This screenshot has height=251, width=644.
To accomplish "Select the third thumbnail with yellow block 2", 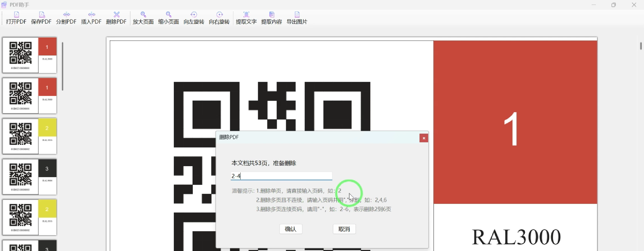I will coord(29,136).
